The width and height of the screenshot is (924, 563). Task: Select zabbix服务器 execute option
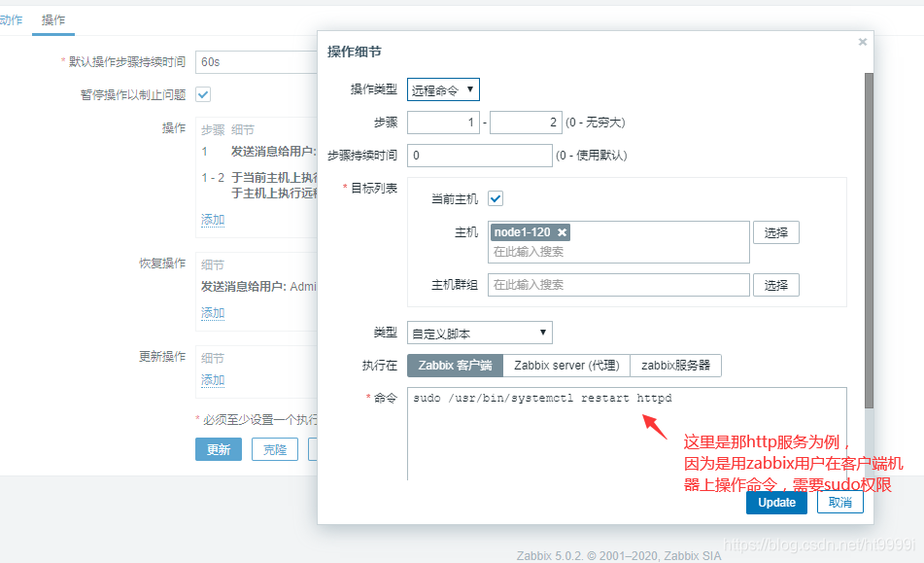point(675,366)
